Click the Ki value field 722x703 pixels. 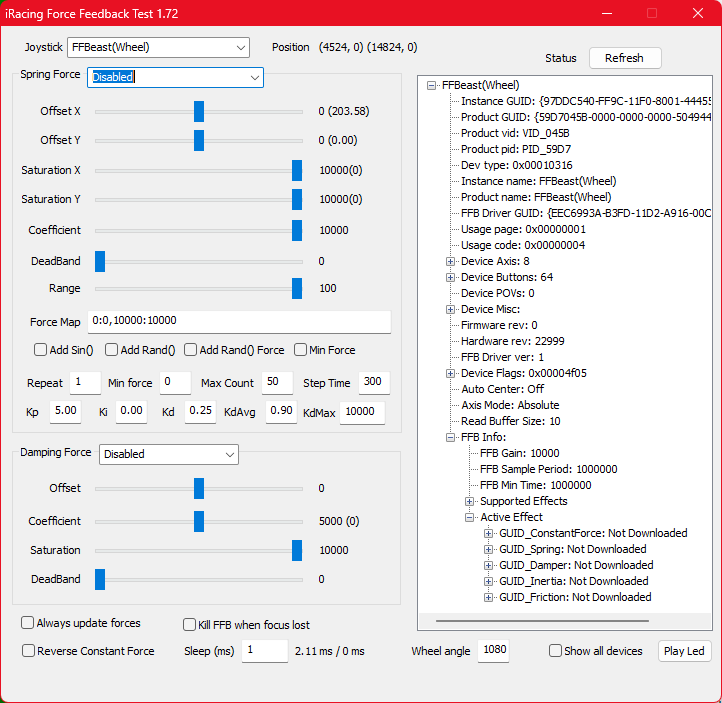[x=131, y=412]
